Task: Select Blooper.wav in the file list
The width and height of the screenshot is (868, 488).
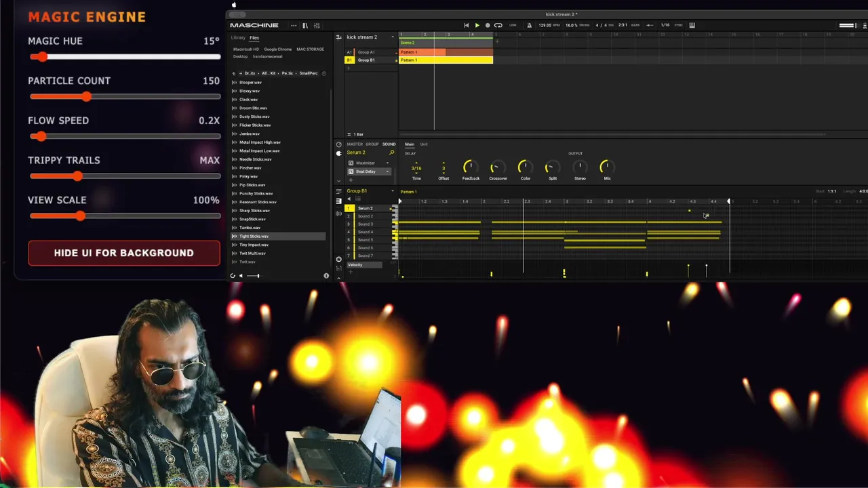Action: click(250, 83)
